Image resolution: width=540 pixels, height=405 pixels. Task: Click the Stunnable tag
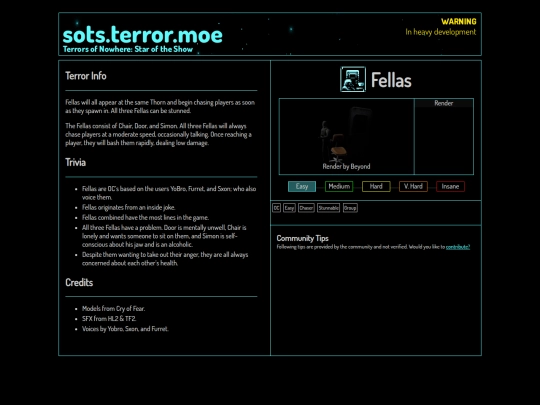tap(329, 208)
